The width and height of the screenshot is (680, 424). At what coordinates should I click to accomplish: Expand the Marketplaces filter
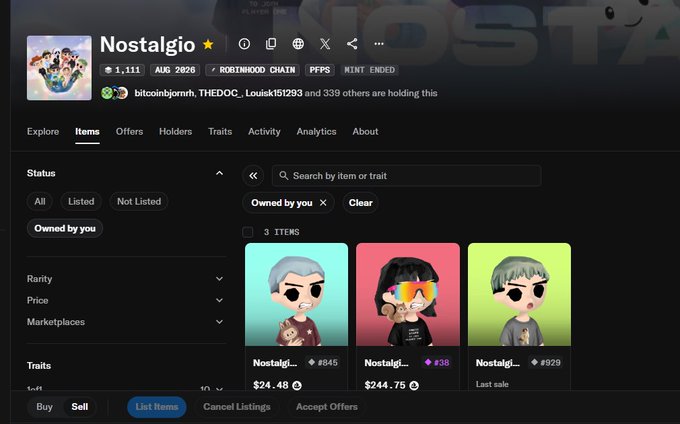pos(126,322)
